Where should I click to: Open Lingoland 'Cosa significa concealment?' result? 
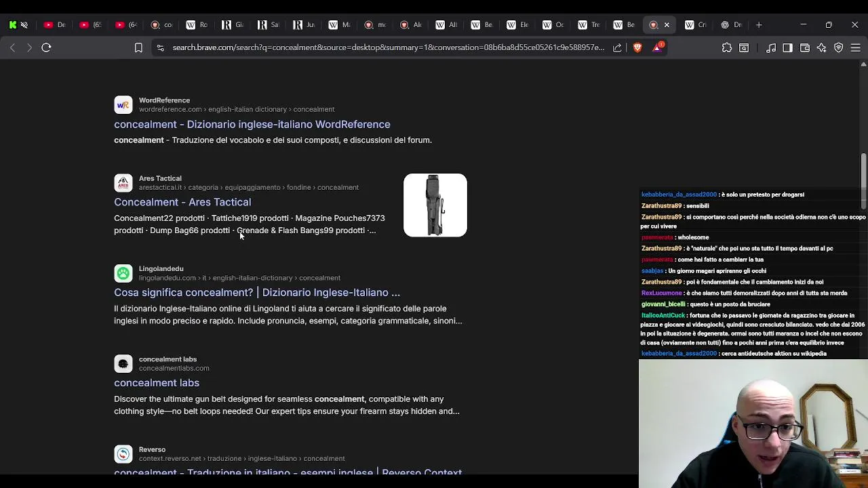(257, 293)
